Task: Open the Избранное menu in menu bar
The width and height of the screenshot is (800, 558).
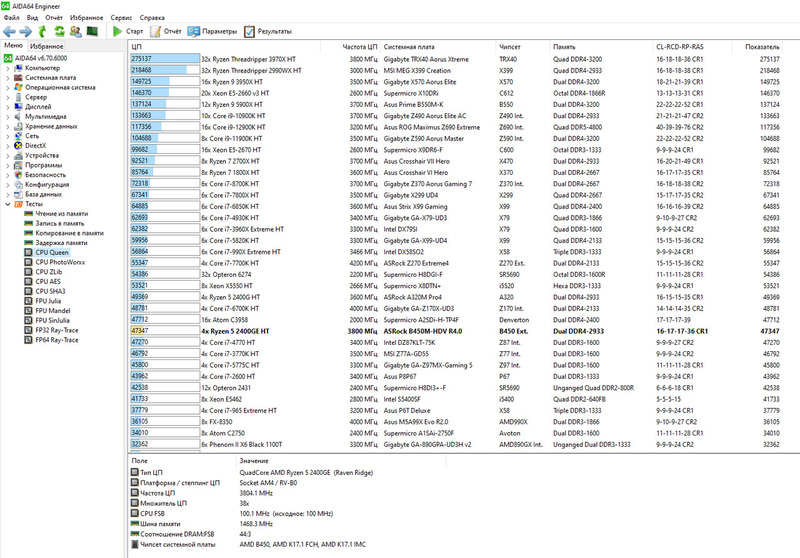Action: point(86,17)
